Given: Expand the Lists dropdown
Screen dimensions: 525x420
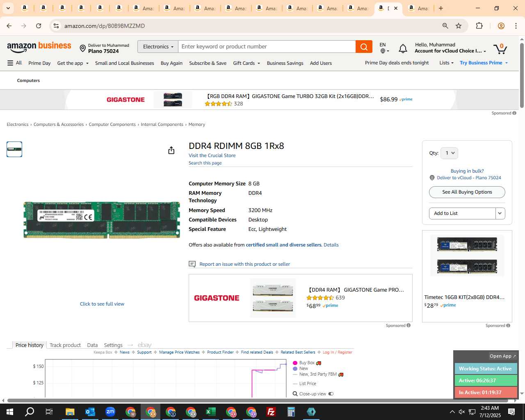Looking at the screenshot, I should pyautogui.click(x=446, y=63).
